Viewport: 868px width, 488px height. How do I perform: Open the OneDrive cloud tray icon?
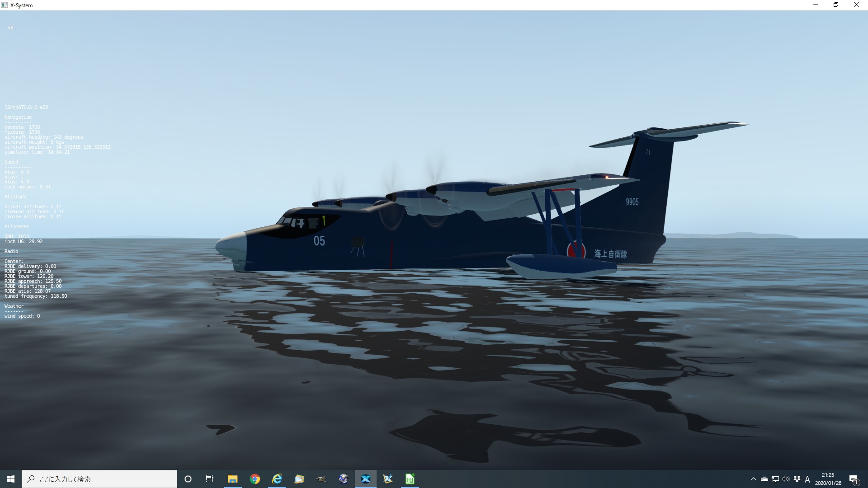pyautogui.click(x=764, y=479)
